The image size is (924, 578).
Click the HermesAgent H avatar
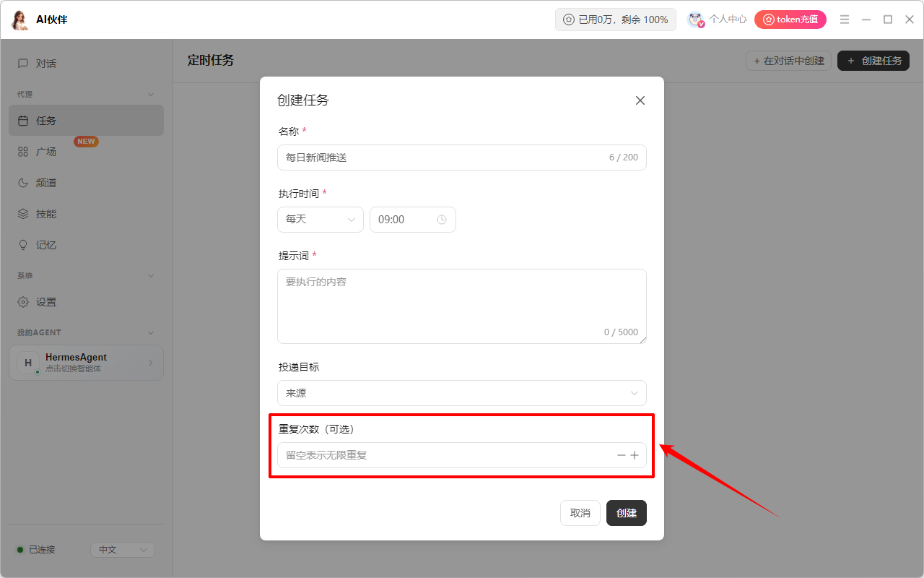pos(28,363)
